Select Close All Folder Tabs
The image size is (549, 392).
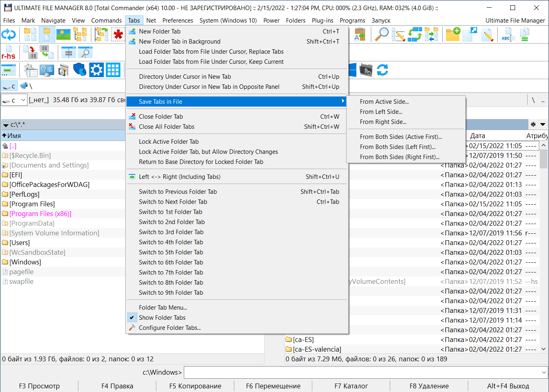pos(237,127)
